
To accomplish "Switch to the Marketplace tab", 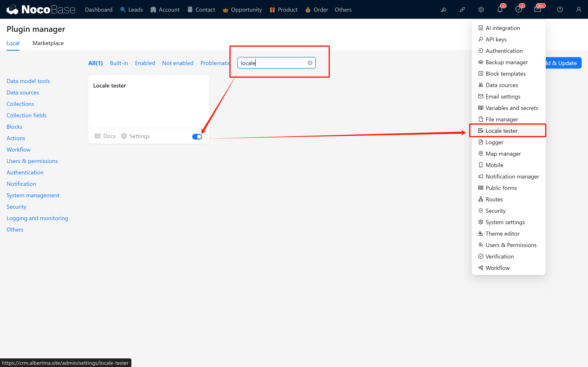I will pos(48,43).
